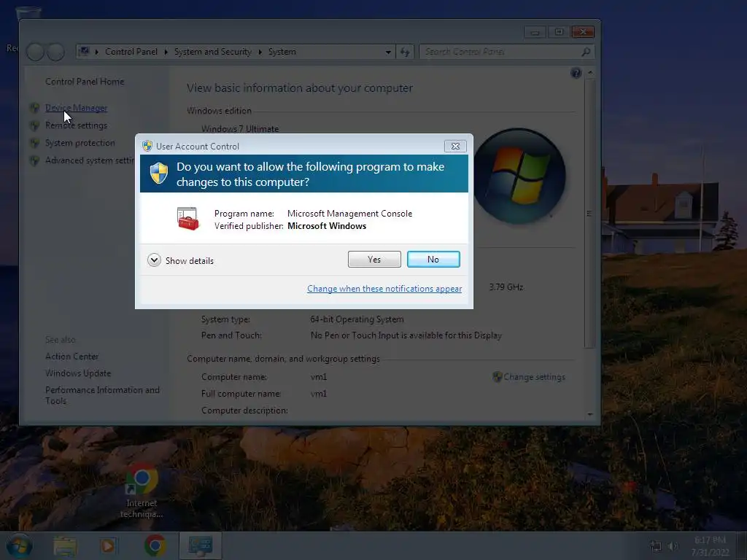Open Change when these notifications appear link
This screenshot has width=747, height=560.
click(x=384, y=289)
